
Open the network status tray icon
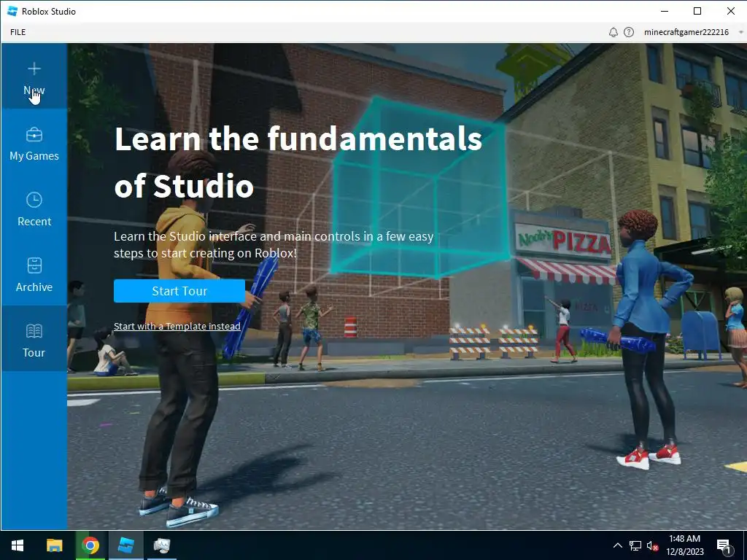tap(635, 545)
